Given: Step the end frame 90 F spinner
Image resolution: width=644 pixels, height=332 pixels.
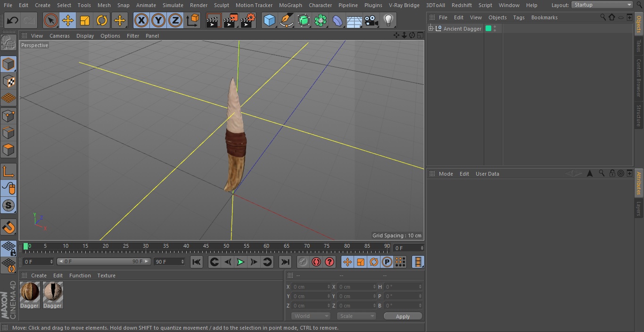Looking at the screenshot, I should pyautogui.click(x=182, y=261).
